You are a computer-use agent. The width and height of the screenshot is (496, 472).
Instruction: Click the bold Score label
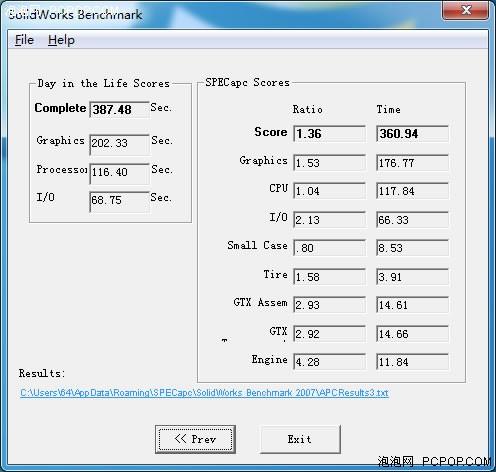click(271, 132)
